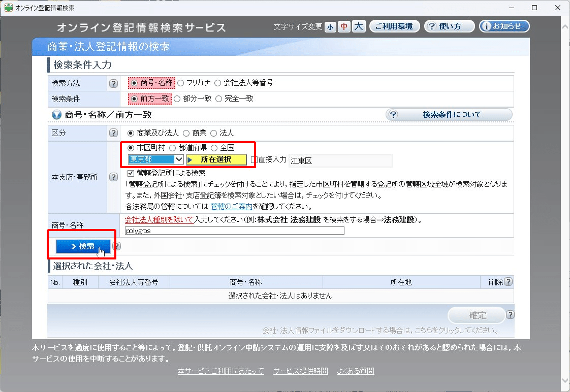Click the app icon in title bar
This screenshot has width=570, height=392.
point(8,8)
